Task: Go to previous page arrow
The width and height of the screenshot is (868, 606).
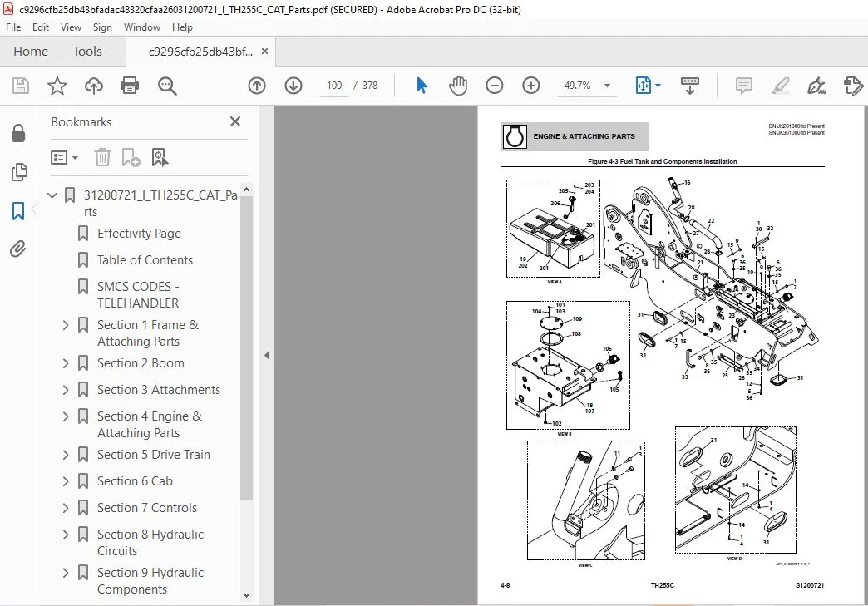Action: pyautogui.click(x=257, y=86)
